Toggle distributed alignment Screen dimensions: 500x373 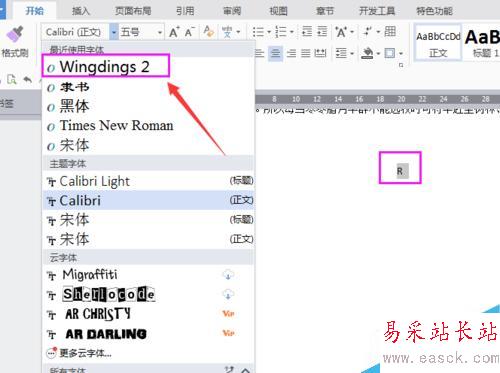pos(320,53)
